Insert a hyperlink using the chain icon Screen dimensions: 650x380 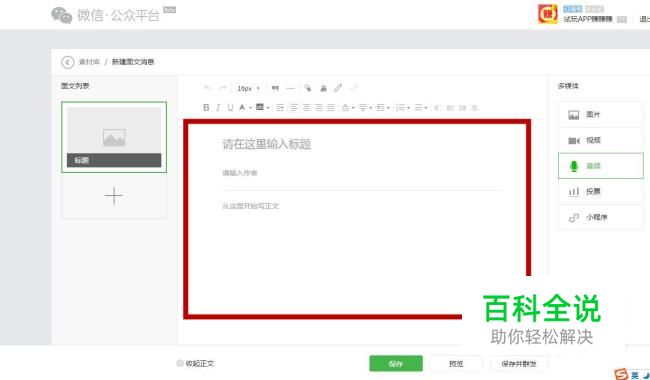coord(338,88)
